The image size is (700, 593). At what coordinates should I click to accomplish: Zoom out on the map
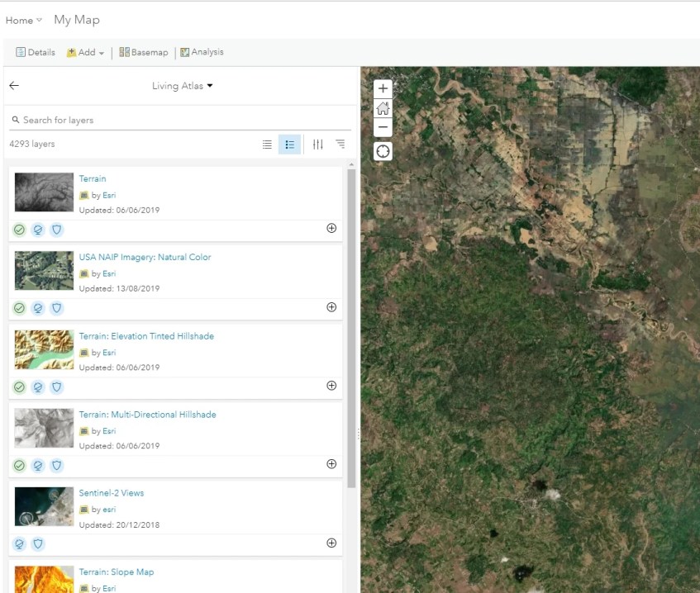pyautogui.click(x=383, y=127)
